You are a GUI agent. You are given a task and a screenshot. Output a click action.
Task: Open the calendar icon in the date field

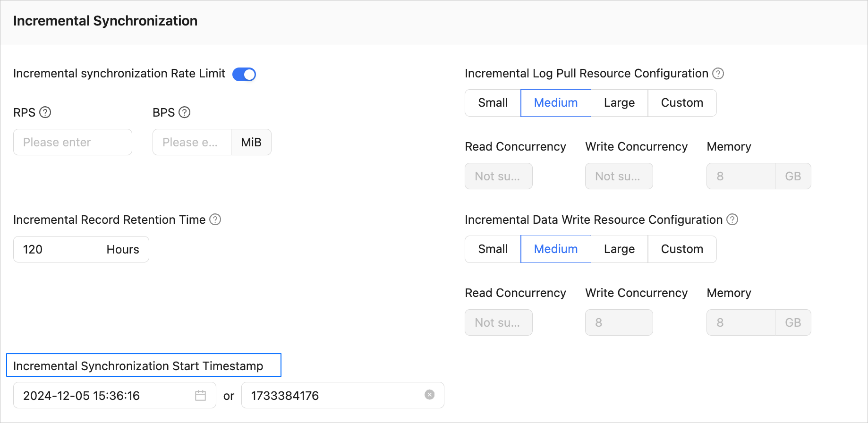point(200,396)
